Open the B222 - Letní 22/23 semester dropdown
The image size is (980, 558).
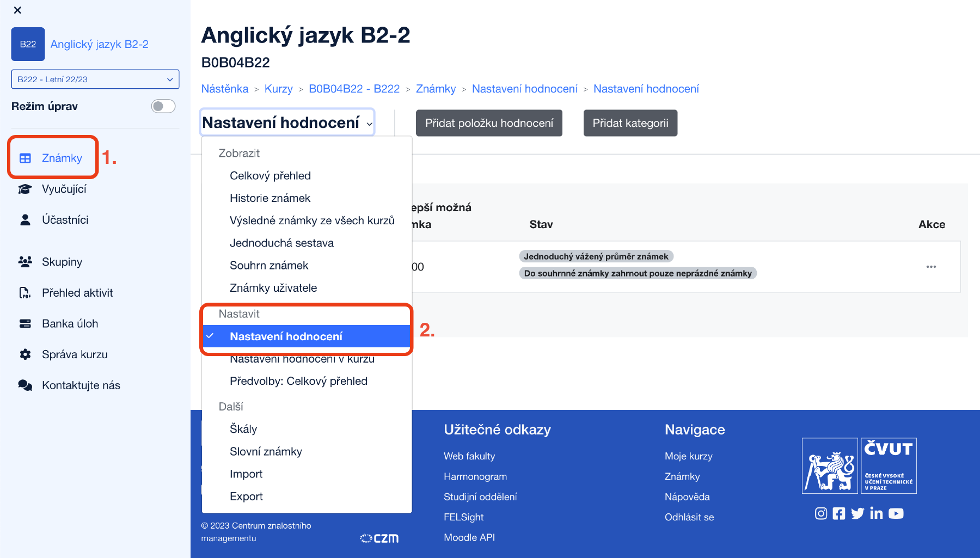95,79
